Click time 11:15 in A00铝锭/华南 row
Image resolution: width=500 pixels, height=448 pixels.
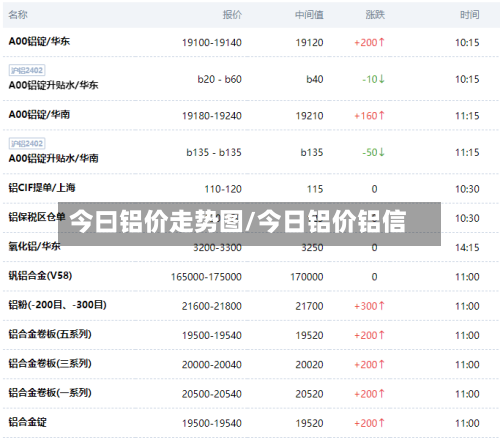point(467,116)
